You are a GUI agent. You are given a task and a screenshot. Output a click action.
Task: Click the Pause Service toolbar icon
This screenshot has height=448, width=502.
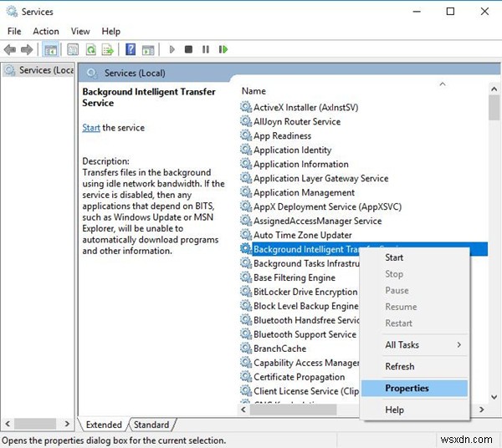tap(206, 49)
